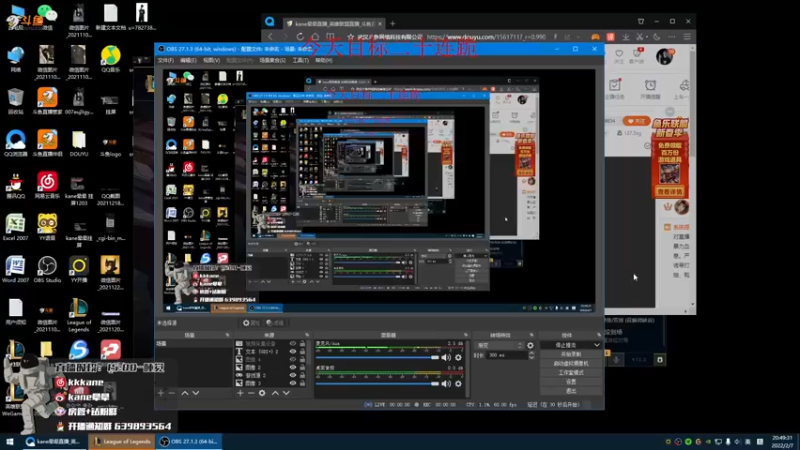Expand 停止推流 dropdown arrow

pyautogui.click(x=596, y=345)
